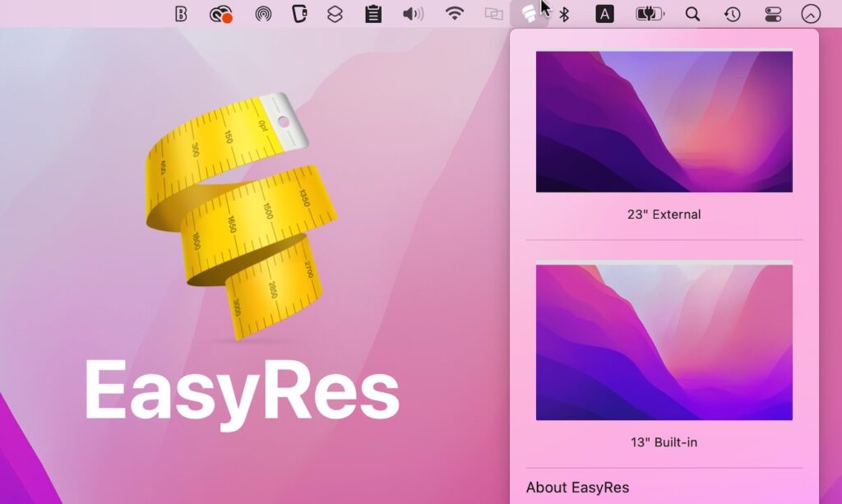Open the Wi-Fi status menu

[453, 13]
